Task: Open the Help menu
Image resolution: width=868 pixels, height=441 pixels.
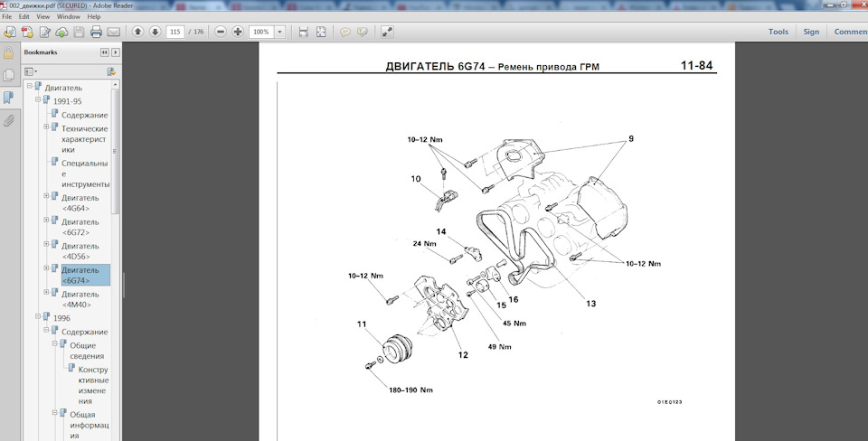Action: pos(93,16)
